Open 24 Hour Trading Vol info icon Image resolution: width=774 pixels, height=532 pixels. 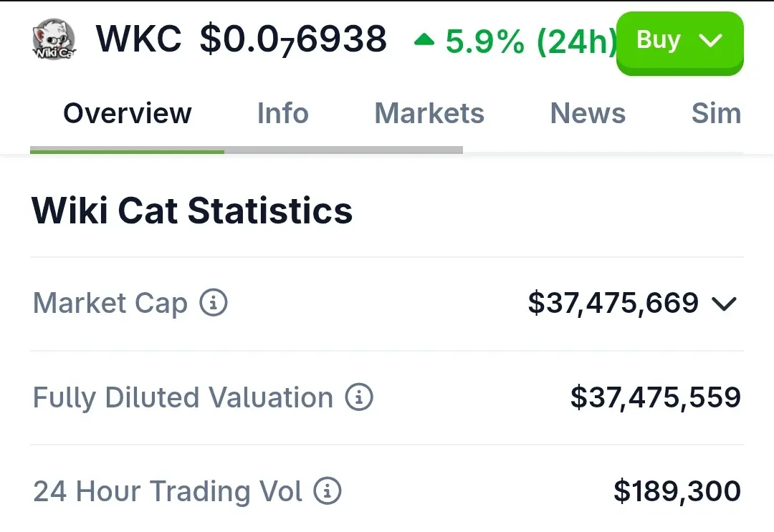[x=328, y=490]
